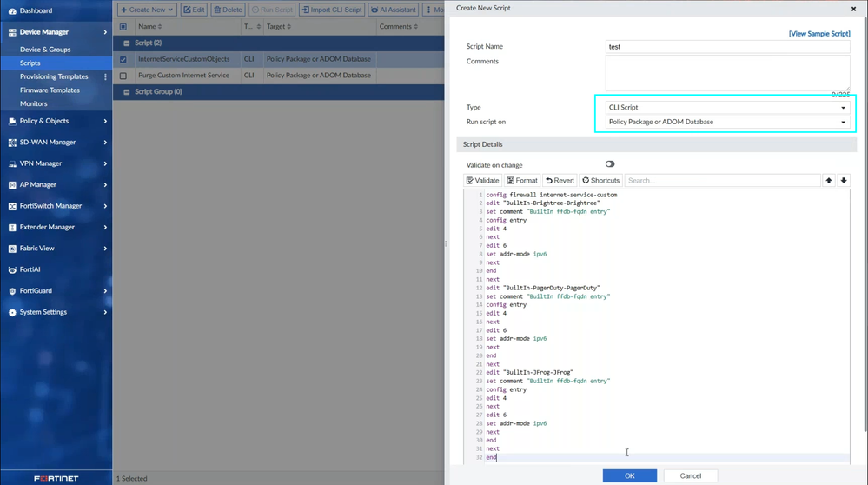Click the Dashboard icon in sidebar

point(12,11)
